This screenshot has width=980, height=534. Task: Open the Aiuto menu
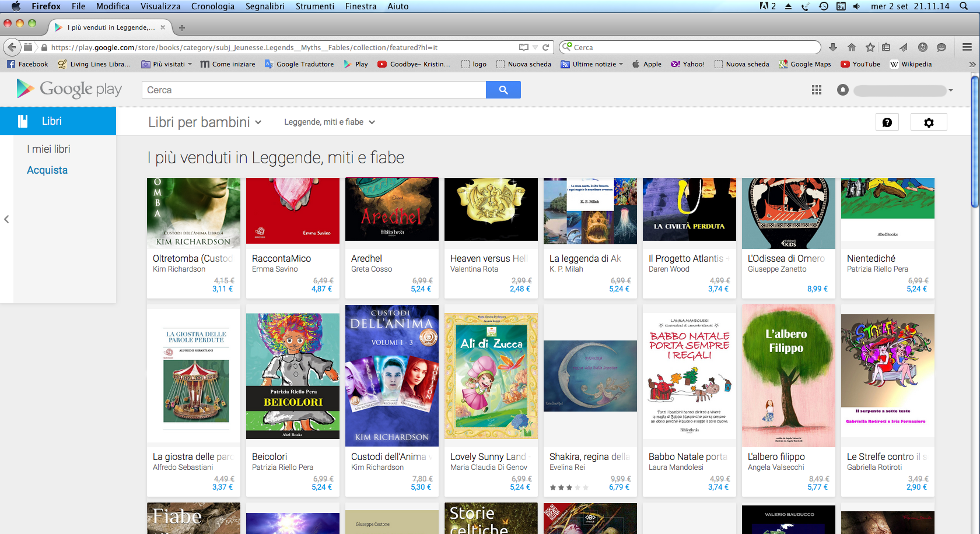(x=398, y=6)
